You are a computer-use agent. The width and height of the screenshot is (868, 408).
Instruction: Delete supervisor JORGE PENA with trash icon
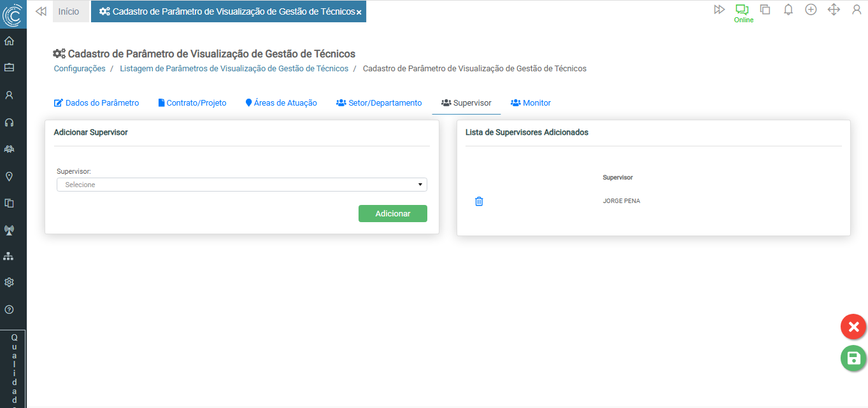coord(480,201)
